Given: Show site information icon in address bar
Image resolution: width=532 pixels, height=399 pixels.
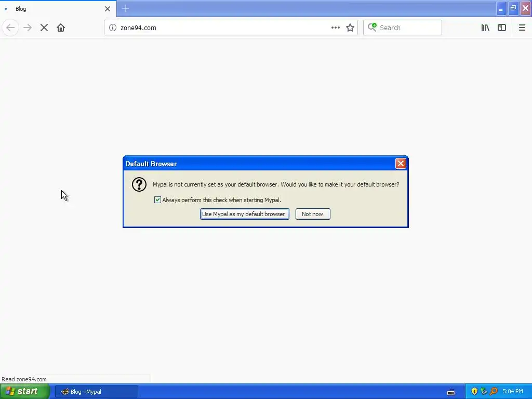Looking at the screenshot, I should 113,28.
